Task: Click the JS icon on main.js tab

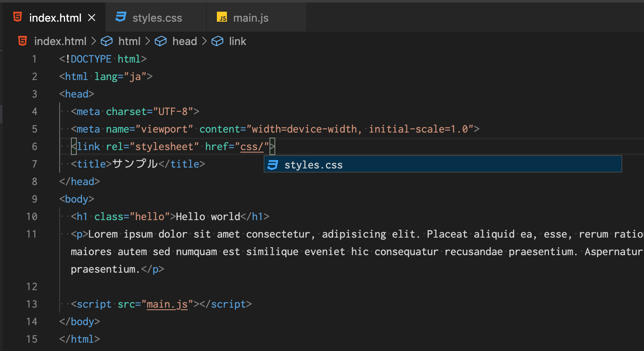Action: [222, 17]
